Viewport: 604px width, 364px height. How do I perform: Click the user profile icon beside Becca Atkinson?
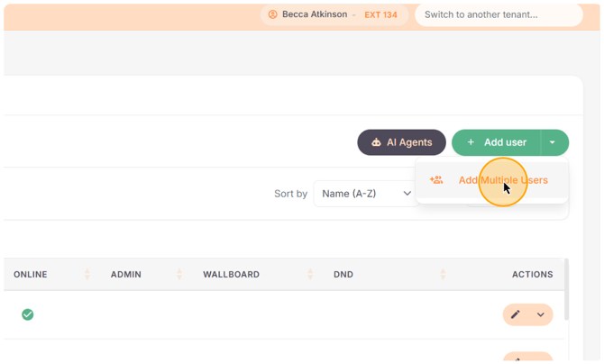pyautogui.click(x=273, y=14)
